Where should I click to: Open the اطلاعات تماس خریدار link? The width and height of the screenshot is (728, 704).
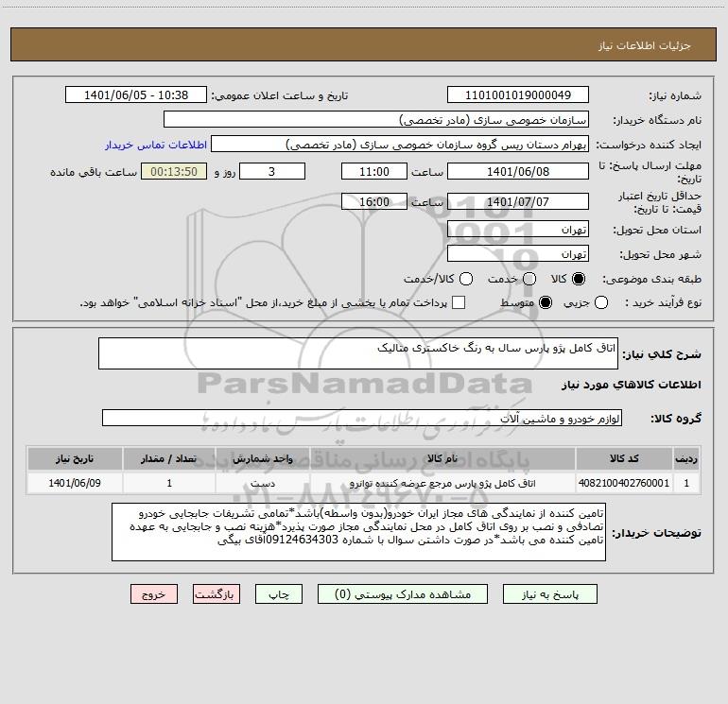pos(156,145)
